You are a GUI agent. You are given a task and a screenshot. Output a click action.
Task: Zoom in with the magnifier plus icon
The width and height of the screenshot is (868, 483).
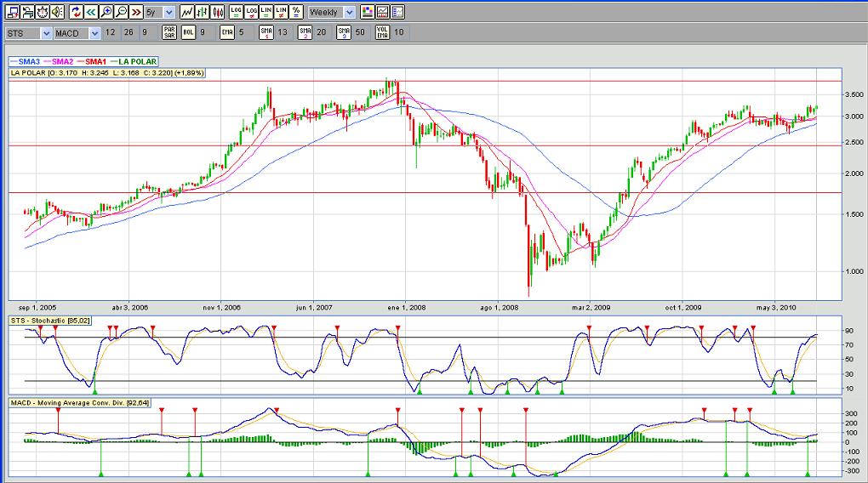pos(106,12)
